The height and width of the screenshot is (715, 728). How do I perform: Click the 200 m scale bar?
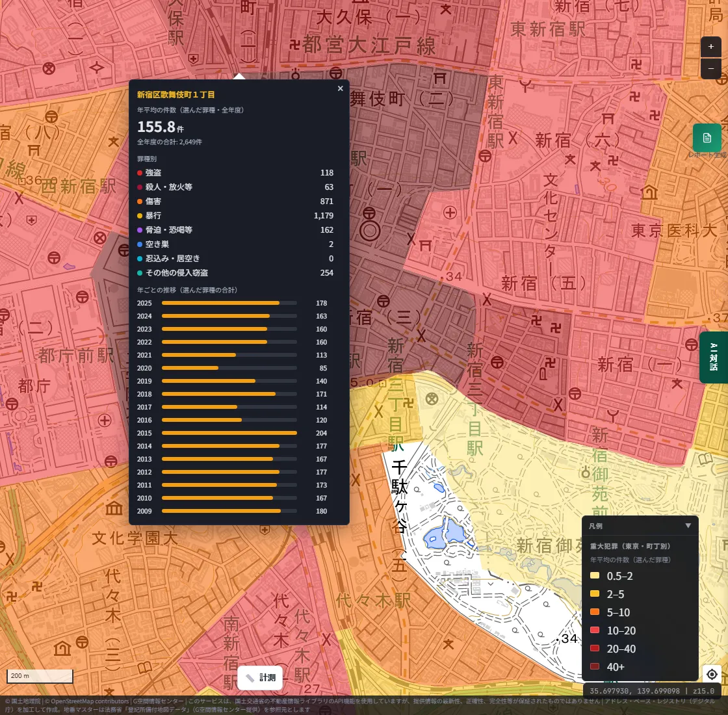40,676
